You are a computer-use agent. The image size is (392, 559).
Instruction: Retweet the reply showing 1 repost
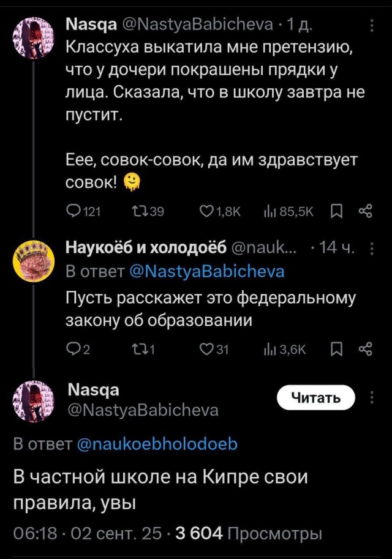[141, 347]
